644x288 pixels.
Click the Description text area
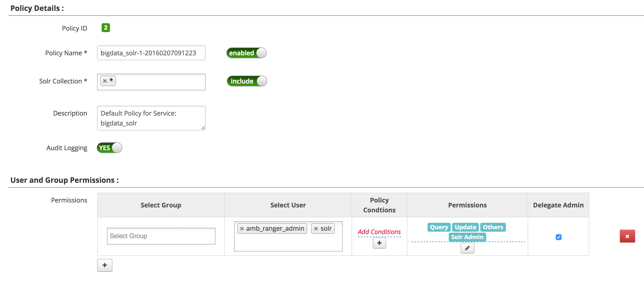151,118
